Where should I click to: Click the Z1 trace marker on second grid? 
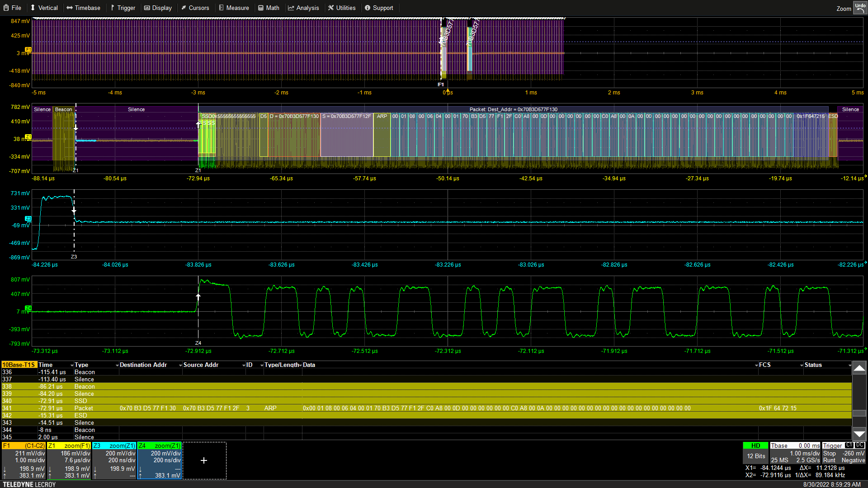click(x=28, y=136)
